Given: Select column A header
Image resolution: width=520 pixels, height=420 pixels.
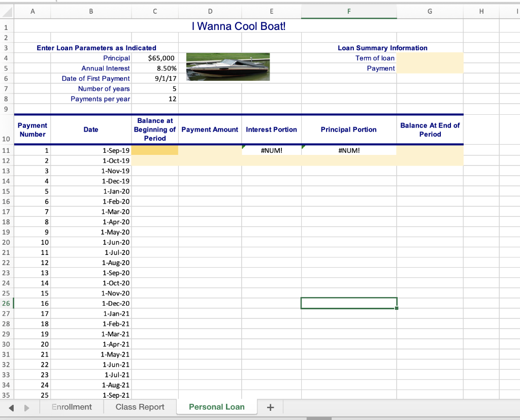Looking at the screenshot, I should tap(32, 11).
